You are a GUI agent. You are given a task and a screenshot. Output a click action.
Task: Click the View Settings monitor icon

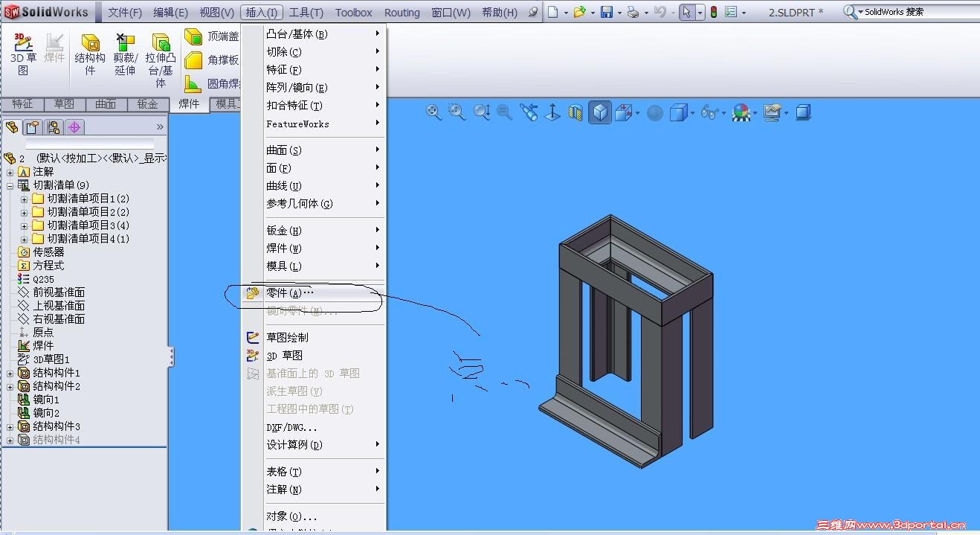(773, 112)
